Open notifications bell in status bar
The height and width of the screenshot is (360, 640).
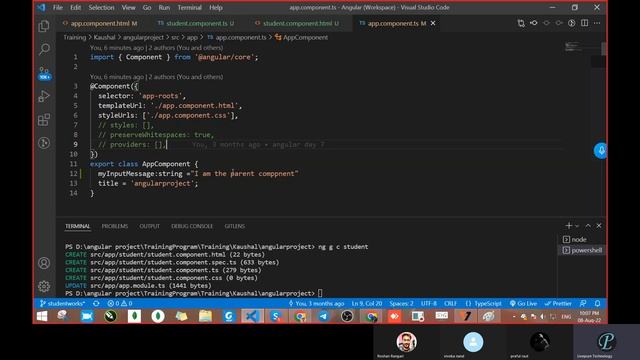point(597,303)
